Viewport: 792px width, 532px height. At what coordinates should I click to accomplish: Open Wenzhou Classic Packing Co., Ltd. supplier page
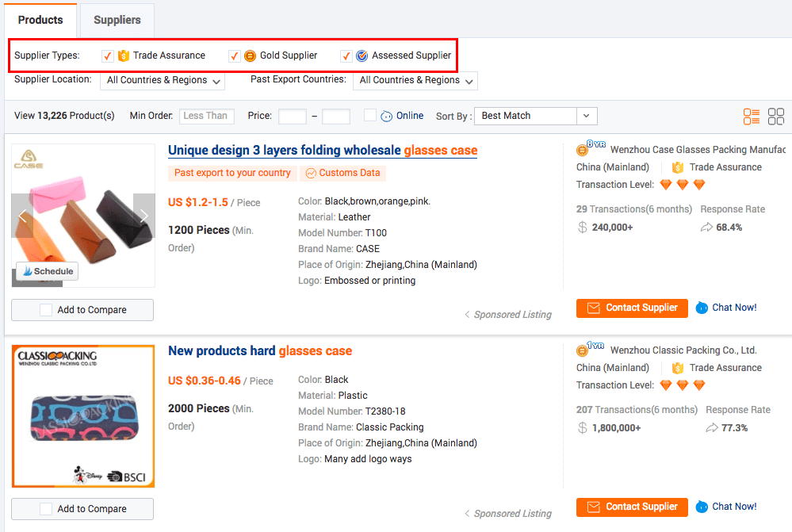pyautogui.click(x=683, y=350)
